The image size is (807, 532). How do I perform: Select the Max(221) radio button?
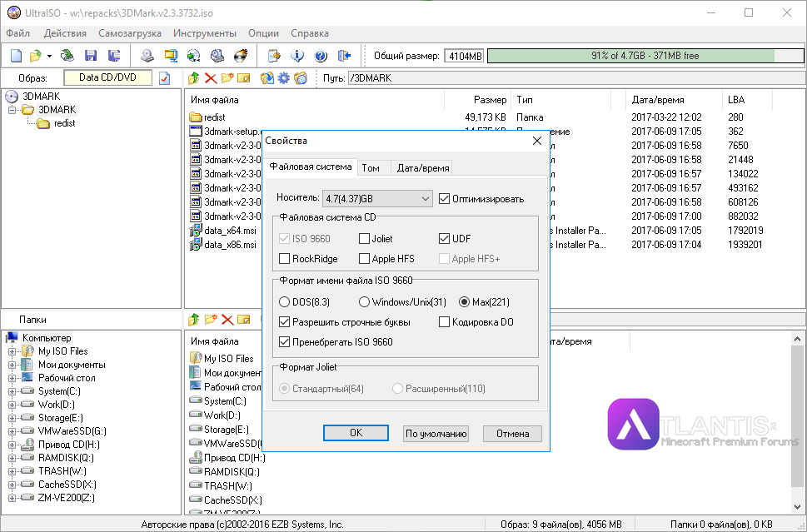coord(464,302)
